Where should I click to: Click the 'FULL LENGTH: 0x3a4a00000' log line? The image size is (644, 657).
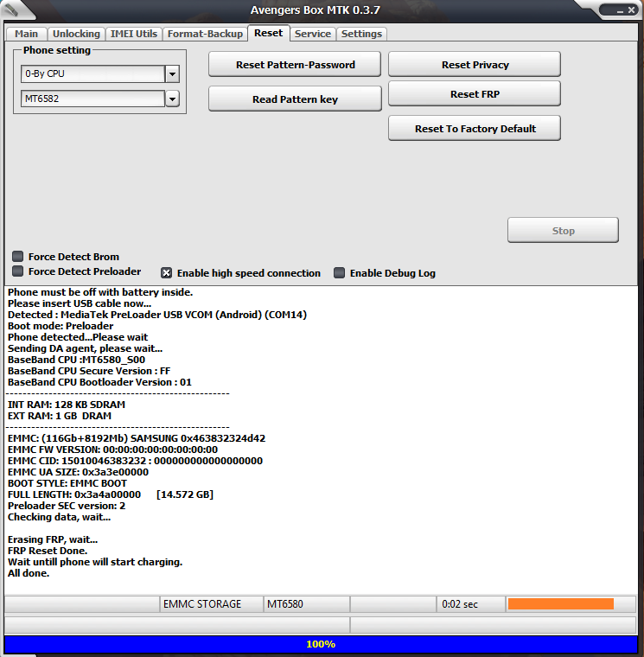tap(110, 494)
